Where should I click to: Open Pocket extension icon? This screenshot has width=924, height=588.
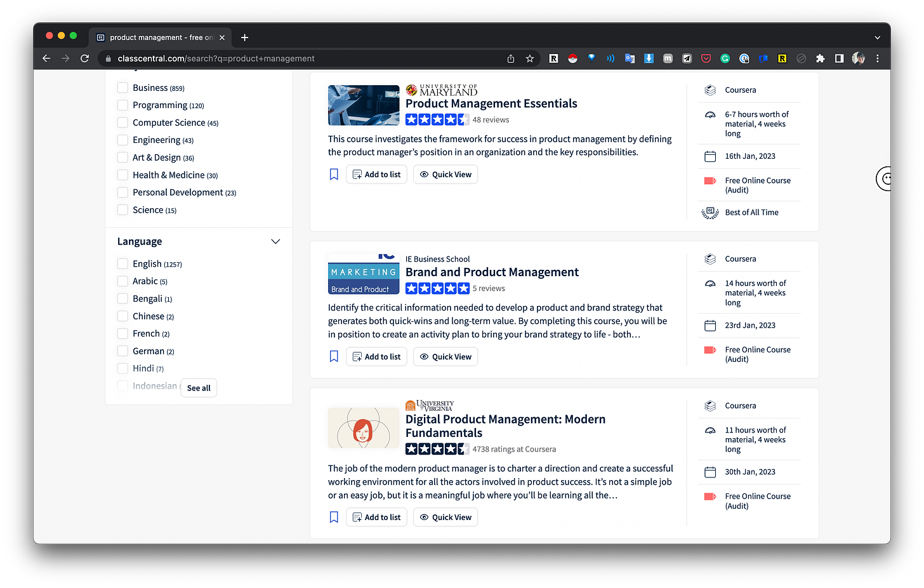pyautogui.click(x=706, y=58)
